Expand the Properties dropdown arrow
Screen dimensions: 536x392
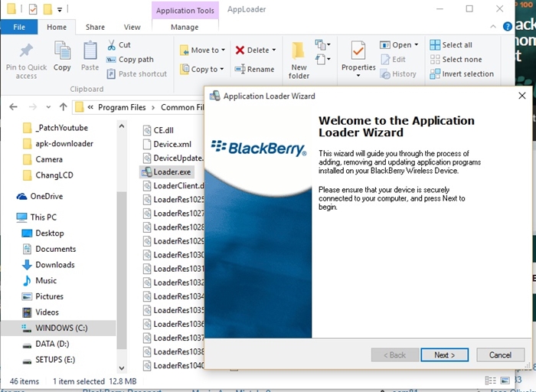(x=358, y=76)
